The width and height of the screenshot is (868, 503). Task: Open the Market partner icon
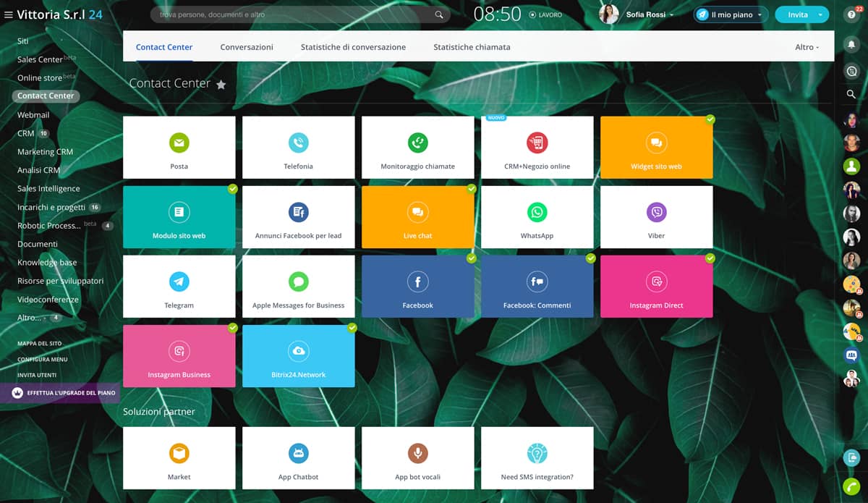pyautogui.click(x=179, y=453)
